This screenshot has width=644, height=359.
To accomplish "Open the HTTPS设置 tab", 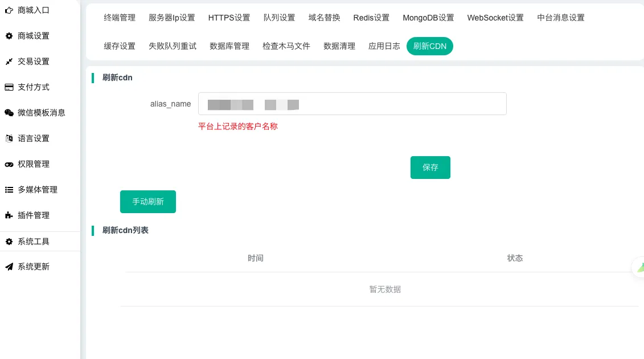I will (229, 18).
